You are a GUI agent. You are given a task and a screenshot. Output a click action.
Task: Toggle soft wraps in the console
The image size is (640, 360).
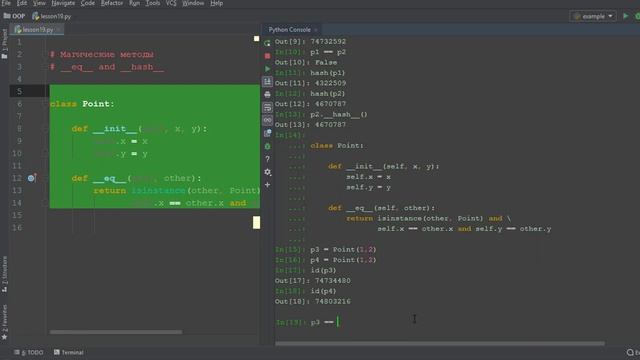(267, 107)
